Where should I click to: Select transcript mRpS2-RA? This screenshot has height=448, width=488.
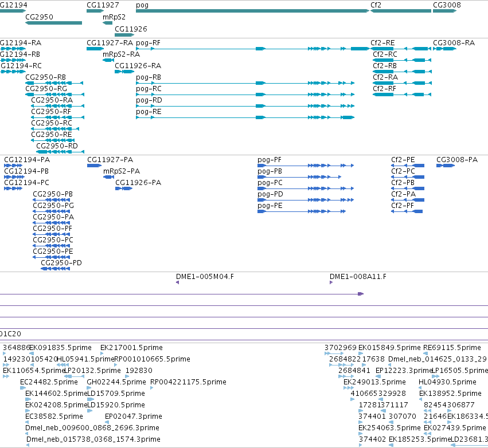[x=108, y=60]
